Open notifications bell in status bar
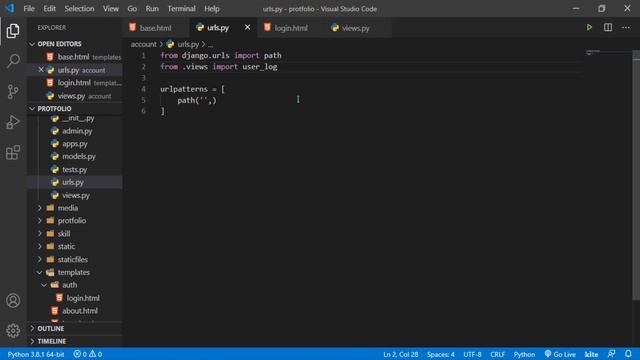The height and width of the screenshot is (360, 640). [628, 354]
